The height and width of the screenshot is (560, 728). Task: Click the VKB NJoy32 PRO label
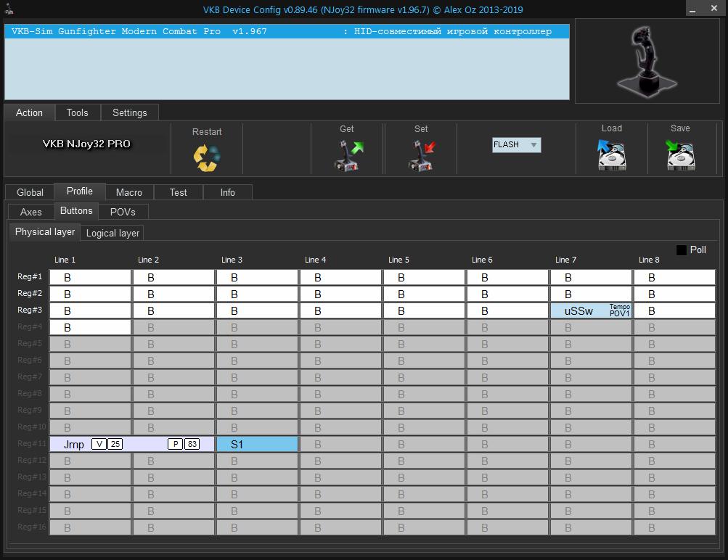[86, 144]
